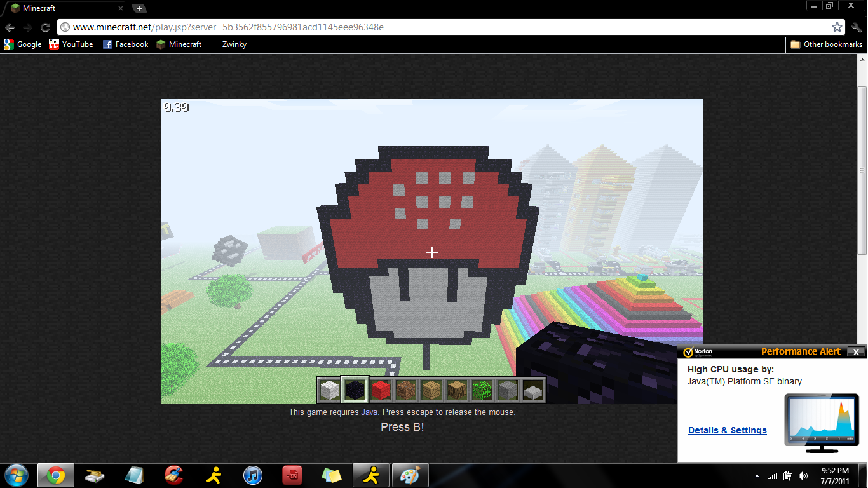Expand the Other bookmarks folder
The image size is (868, 488).
click(826, 44)
